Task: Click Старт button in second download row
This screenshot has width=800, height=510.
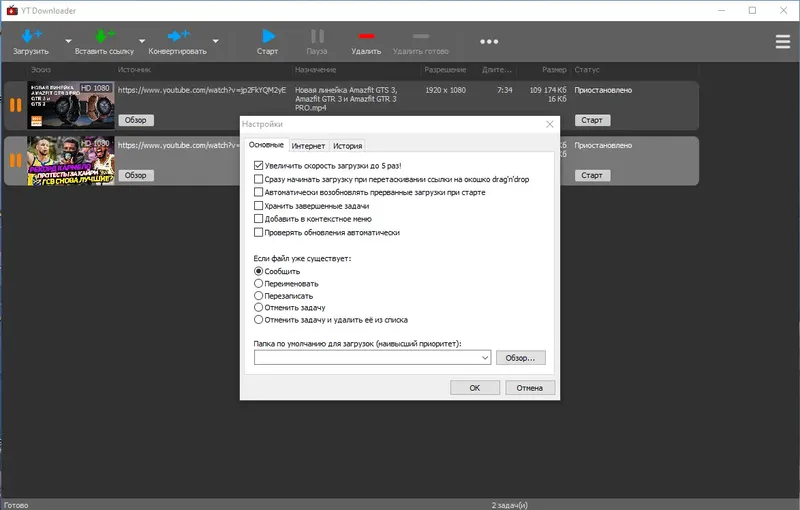Action: tap(592, 175)
